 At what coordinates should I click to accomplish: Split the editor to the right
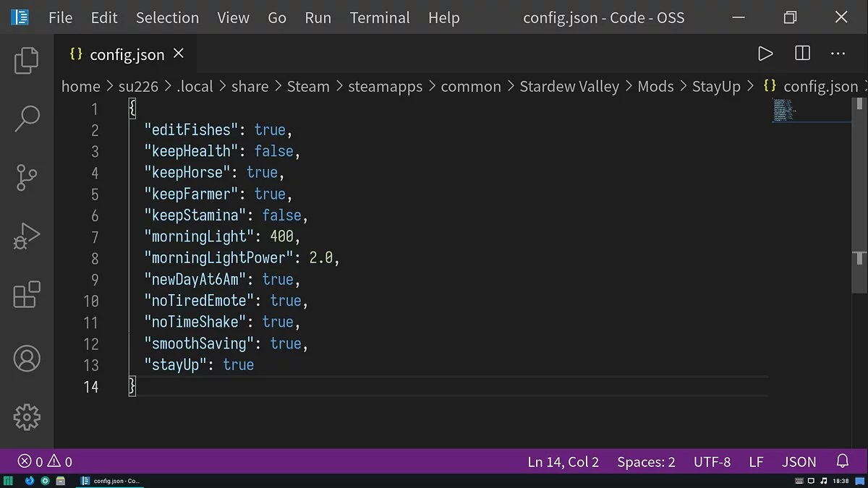(802, 53)
